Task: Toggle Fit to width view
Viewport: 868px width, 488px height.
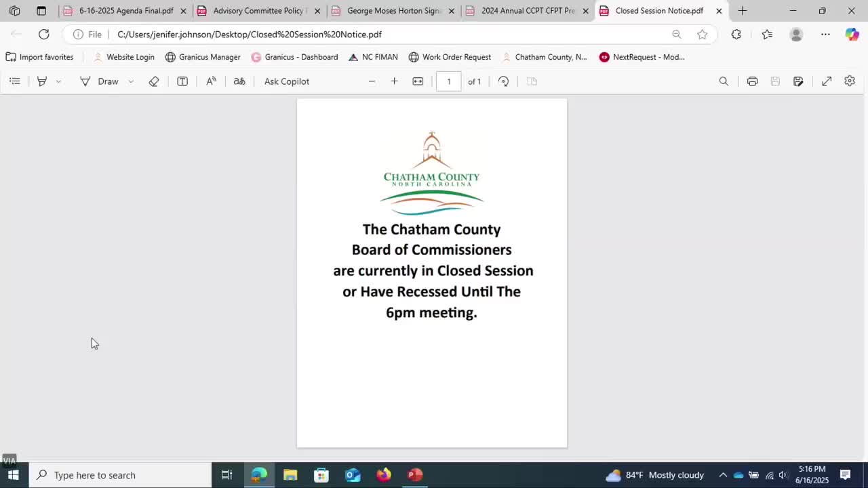Action: tap(418, 81)
